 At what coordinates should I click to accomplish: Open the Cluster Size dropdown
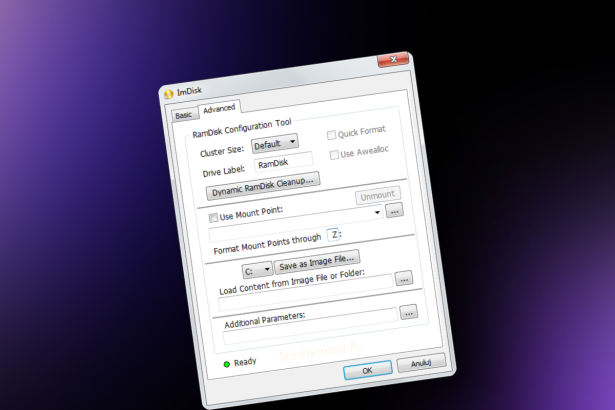point(275,144)
